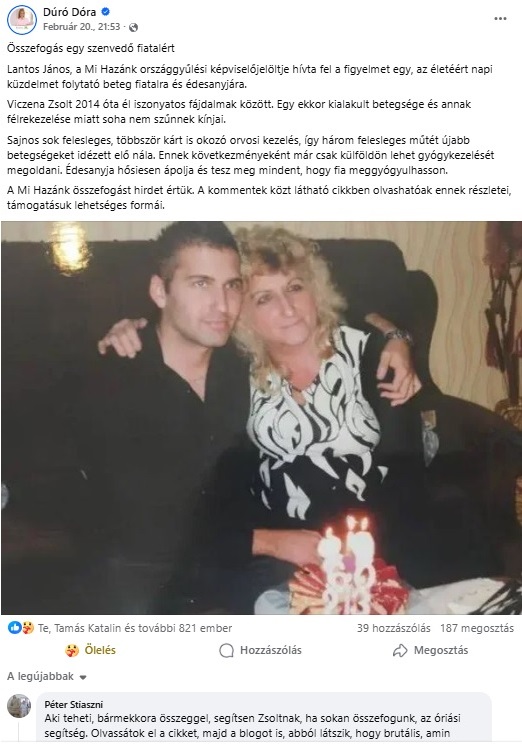Click the share arrow icon

click(400, 650)
